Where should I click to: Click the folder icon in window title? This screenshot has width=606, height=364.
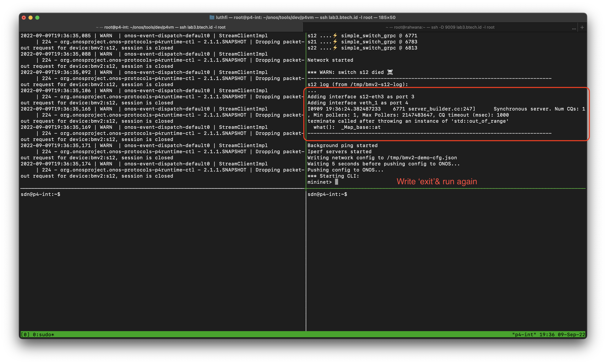[212, 17]
